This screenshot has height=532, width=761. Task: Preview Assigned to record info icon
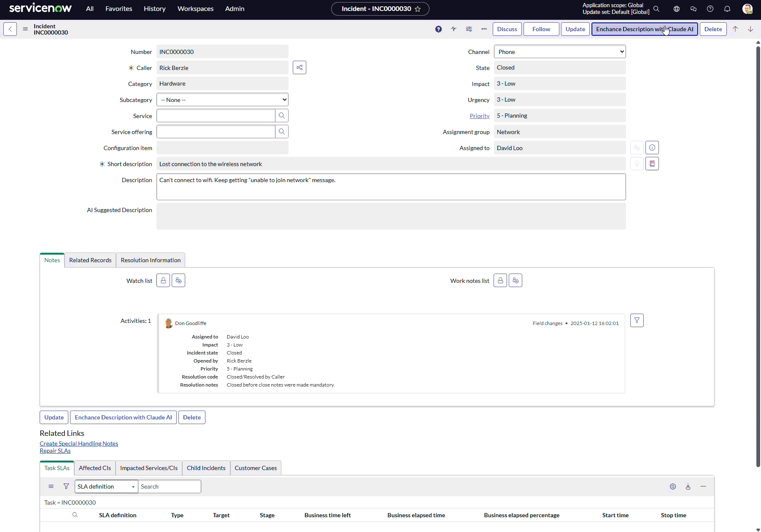tap(652, 148)
